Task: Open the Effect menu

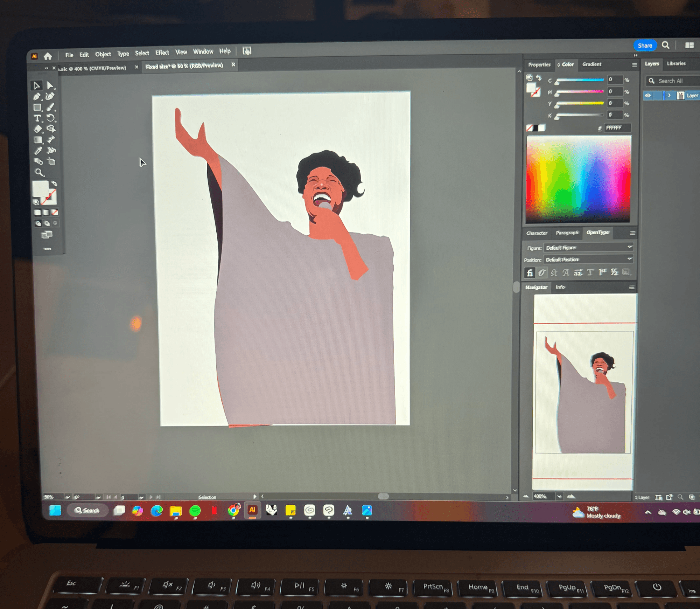Action: (x=162, y=53)
